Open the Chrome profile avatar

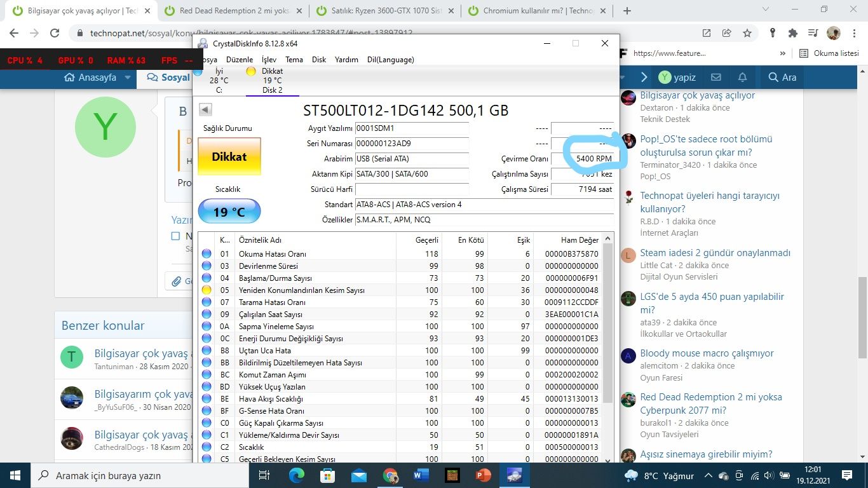[x=834, y=33]
